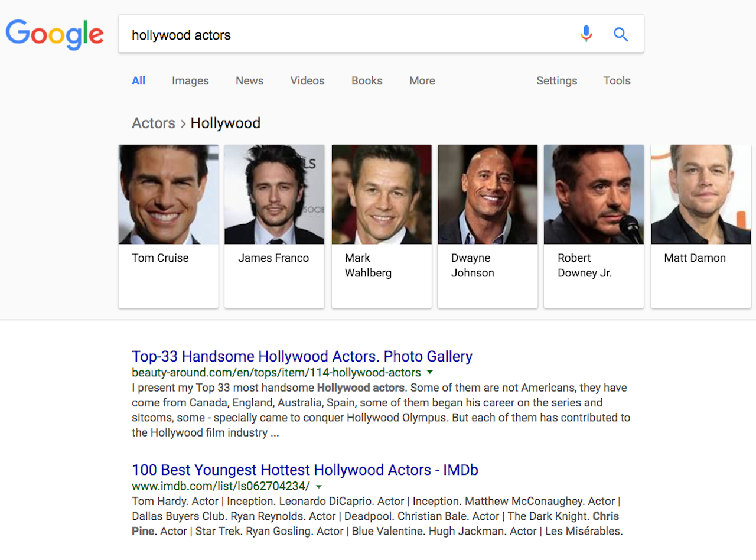Switch to the Books results tab

tap(366, 80)
